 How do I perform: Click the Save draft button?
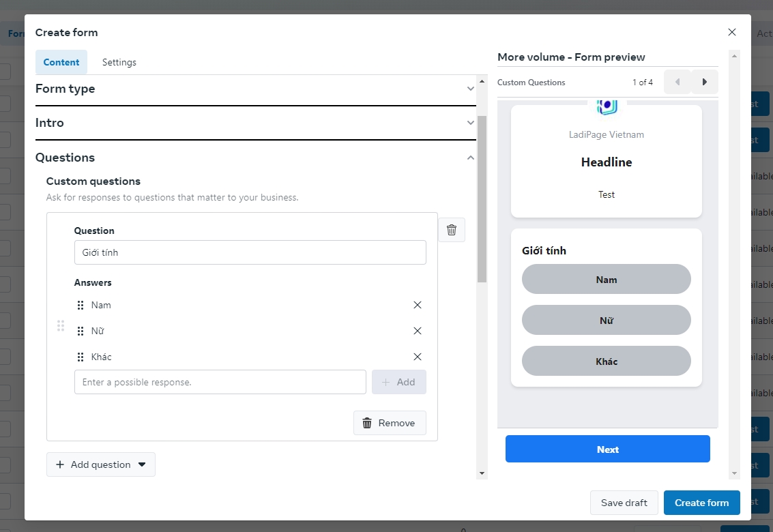(624, 503)
